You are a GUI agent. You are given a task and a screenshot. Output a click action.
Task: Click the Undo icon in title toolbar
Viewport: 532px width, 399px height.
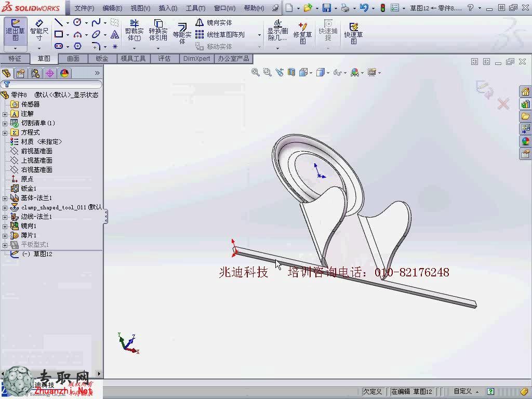[364, 8]
